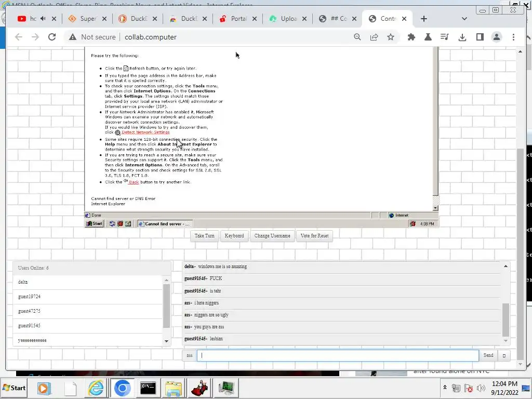Click Change Username button

click(272, 236)
